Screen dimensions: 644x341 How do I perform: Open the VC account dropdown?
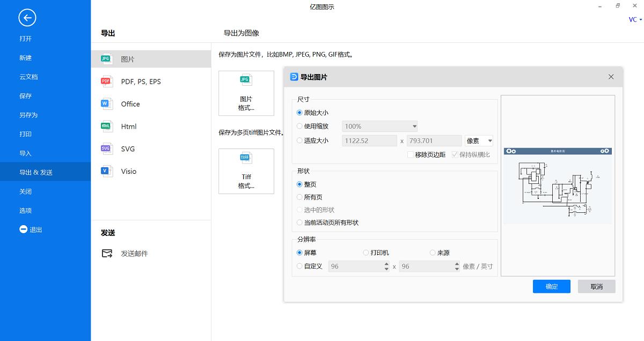point(634,19)
